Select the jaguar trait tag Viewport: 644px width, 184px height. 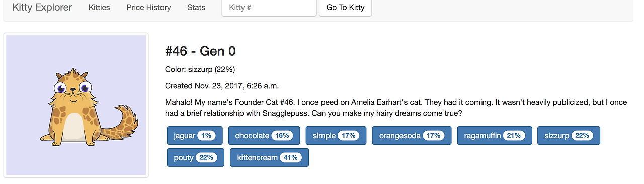point(195,136)
